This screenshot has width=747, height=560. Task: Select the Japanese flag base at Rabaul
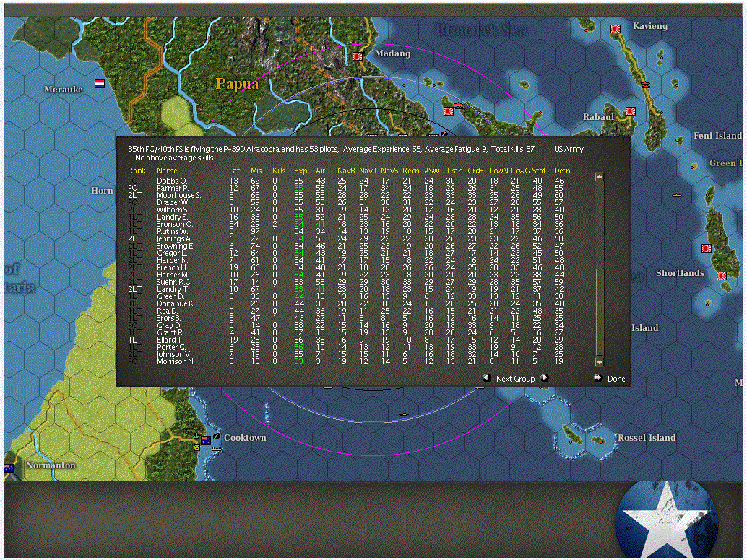[x=630, y=111]
